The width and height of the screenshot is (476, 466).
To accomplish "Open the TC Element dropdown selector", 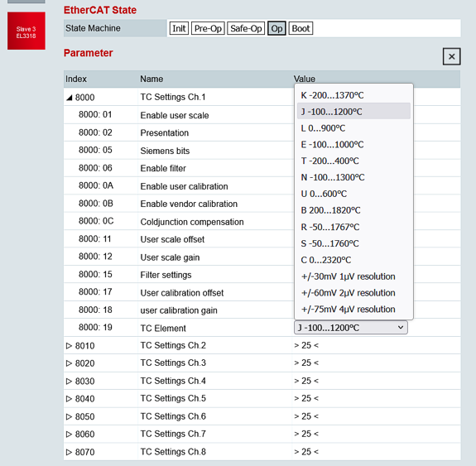I will coord(351,328).
